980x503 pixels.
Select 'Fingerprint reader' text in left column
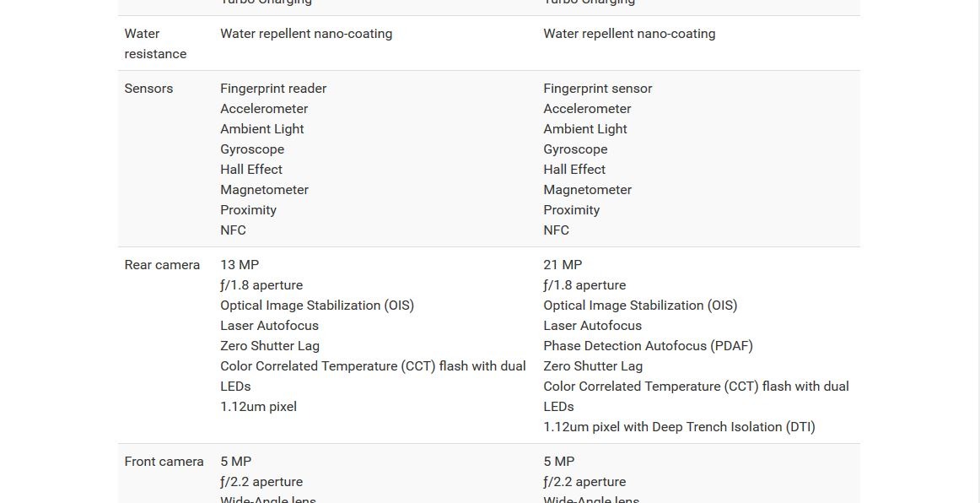point(273,89)
